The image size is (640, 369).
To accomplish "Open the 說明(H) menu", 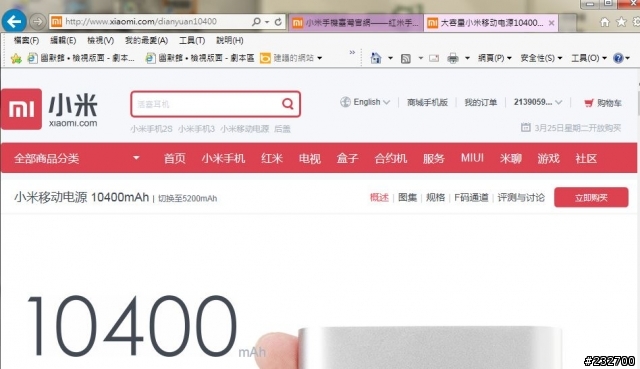I will (229, 40).
